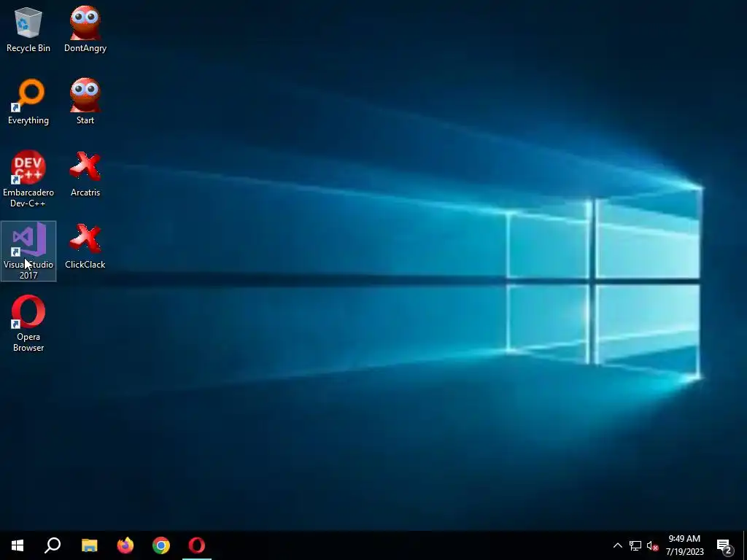Open Action Center notifications icon
Viewport: 747px width, 560px height.
coord(724,545)
